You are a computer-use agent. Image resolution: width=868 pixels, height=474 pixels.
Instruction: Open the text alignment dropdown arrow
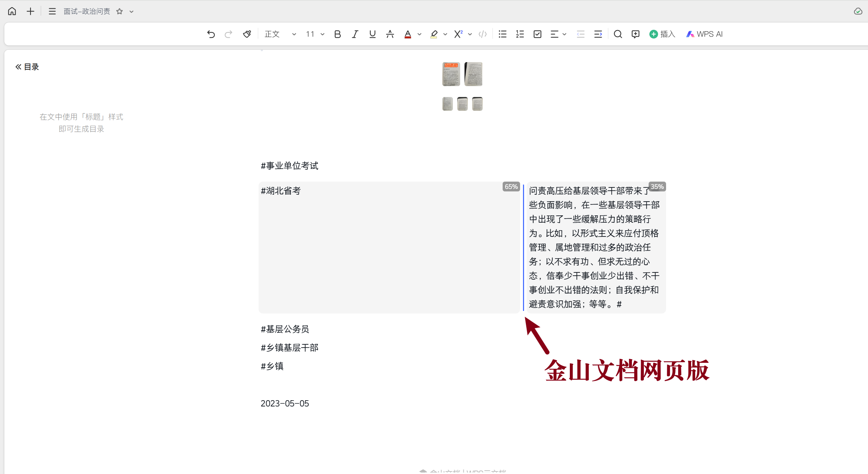(x=564, y=34)
